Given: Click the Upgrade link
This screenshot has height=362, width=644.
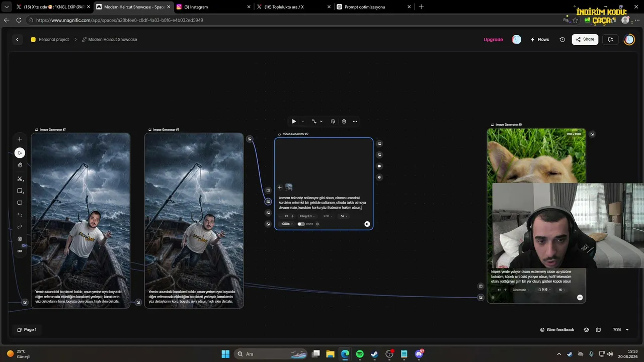Looking at the screenshot, I should (x=493, y=40).
